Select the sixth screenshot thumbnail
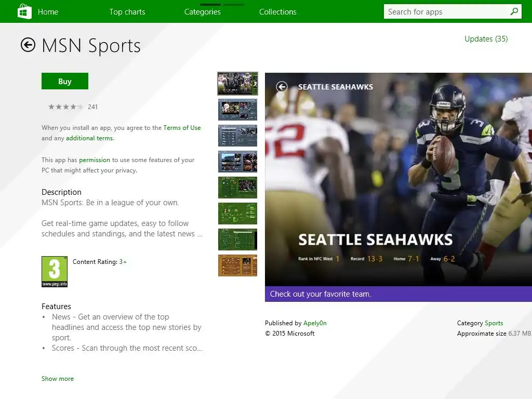 click(x=237, y=214)
